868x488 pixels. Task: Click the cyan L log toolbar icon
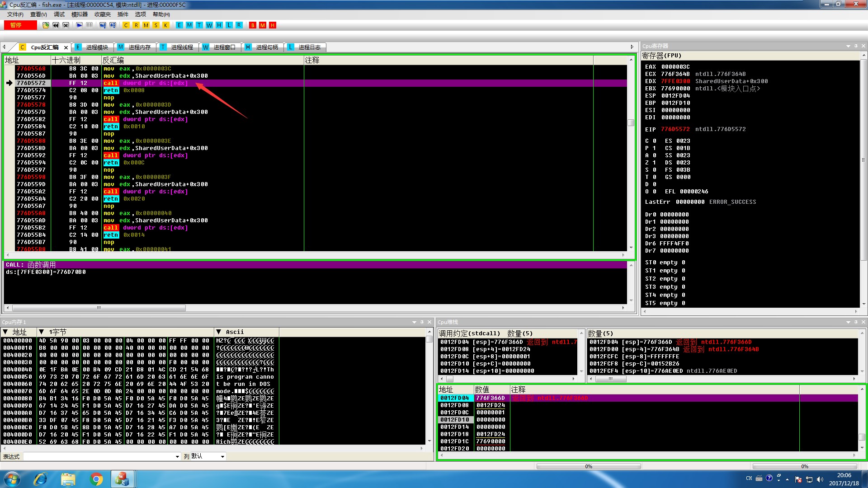point(229,25)
